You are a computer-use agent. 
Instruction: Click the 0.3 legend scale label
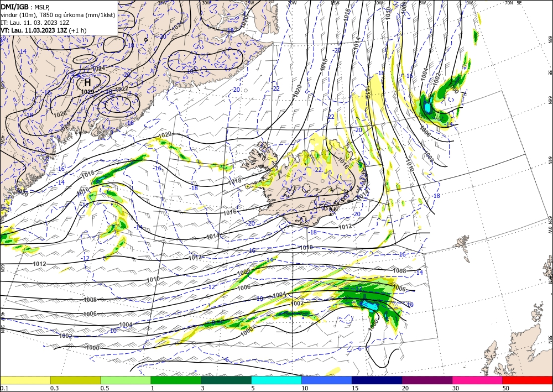tap(54, 388)
